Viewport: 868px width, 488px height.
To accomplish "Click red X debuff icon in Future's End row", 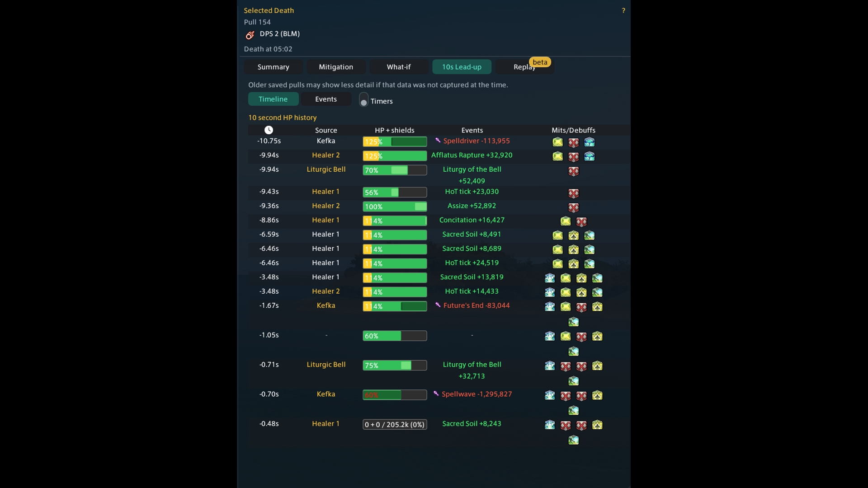I will click(x=581, y=307).
